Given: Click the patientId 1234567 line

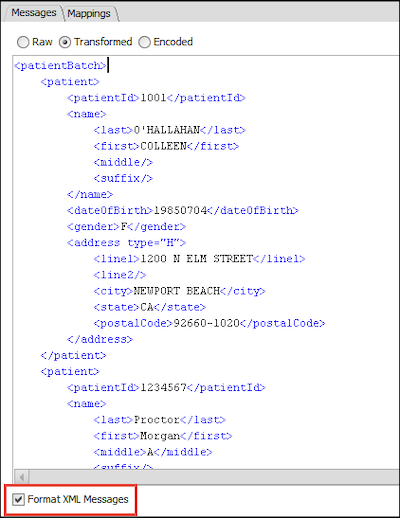Looking at the screenshot, I should coord(166,387).
